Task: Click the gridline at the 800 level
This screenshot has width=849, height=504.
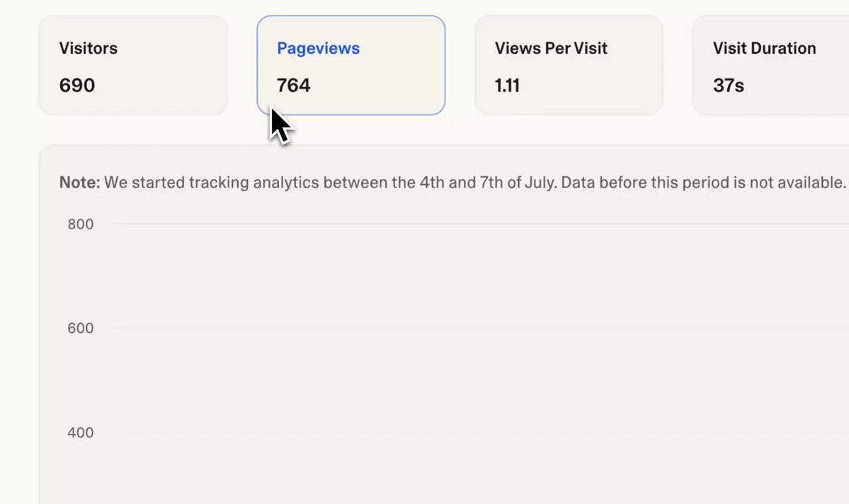Action: click(x=481, y=224)
